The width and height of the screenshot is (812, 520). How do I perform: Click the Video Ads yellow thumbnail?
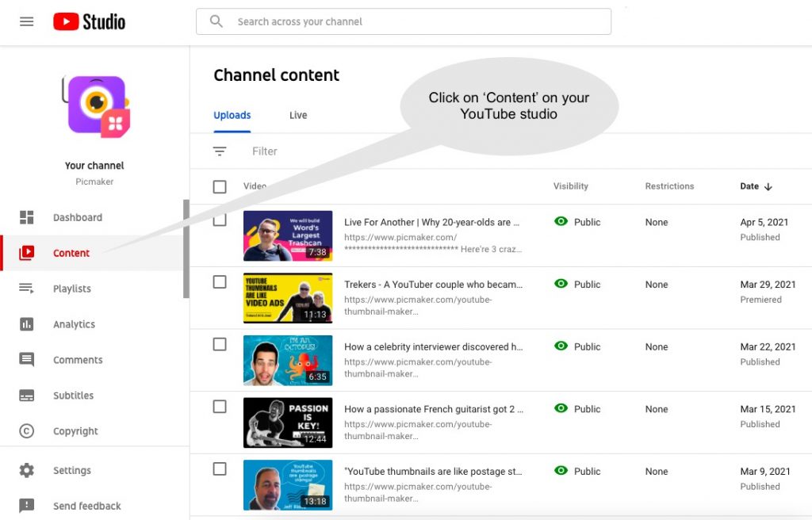click(x=288, y=298)
